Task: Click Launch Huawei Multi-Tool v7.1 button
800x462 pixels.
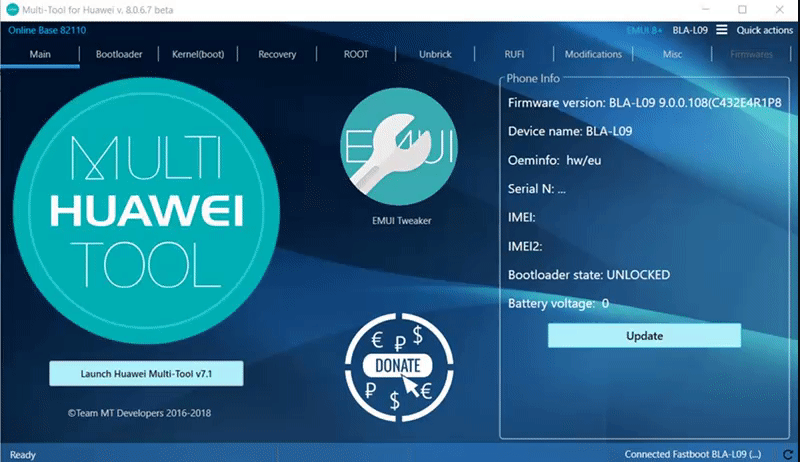Action: pos(146,374)
